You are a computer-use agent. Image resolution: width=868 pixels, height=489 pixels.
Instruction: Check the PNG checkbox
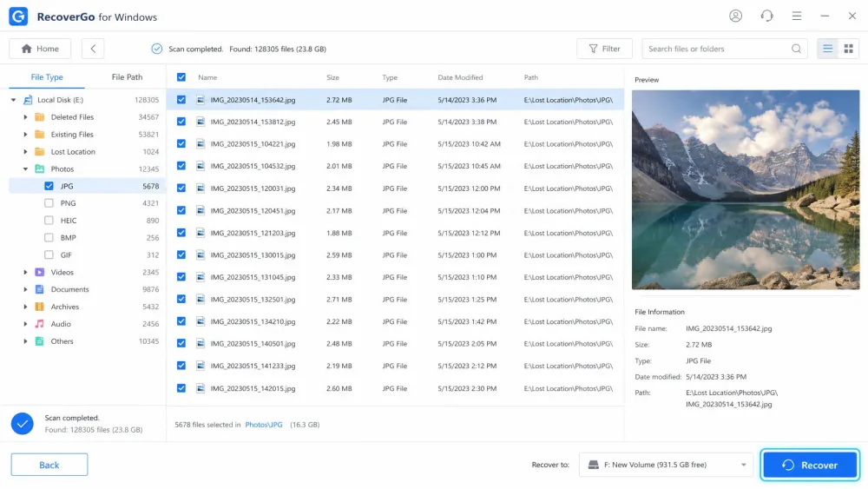(49, 203)
